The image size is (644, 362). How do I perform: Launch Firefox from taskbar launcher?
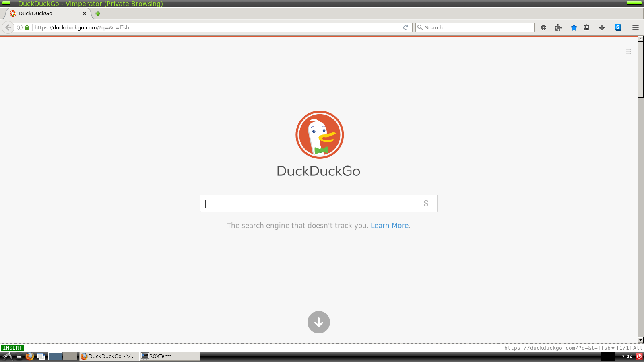click(x=29, y=356)
